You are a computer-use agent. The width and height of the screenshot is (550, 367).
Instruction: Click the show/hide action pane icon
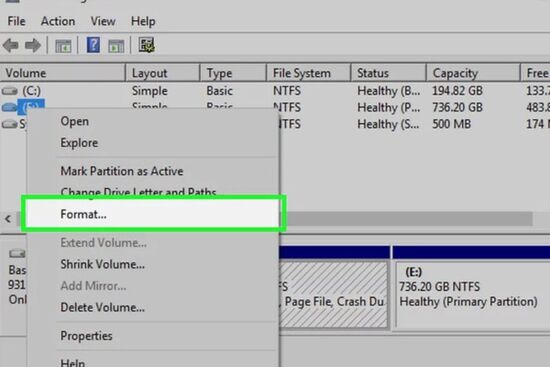click(x=116, y=46)
